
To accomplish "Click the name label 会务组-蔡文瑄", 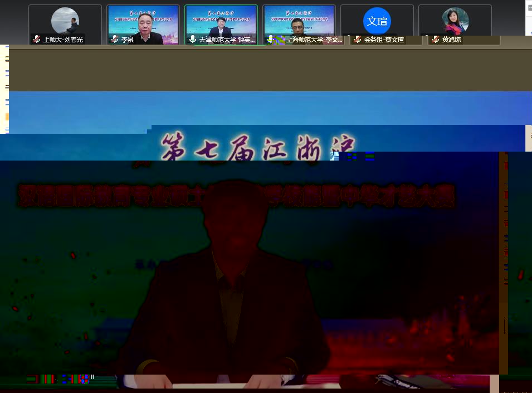I will click(x=384, y=40).
